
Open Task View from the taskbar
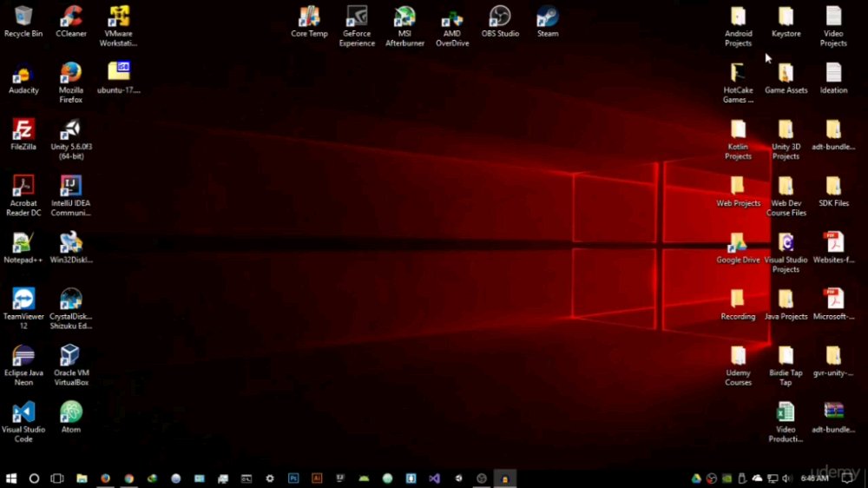(57, 478)
